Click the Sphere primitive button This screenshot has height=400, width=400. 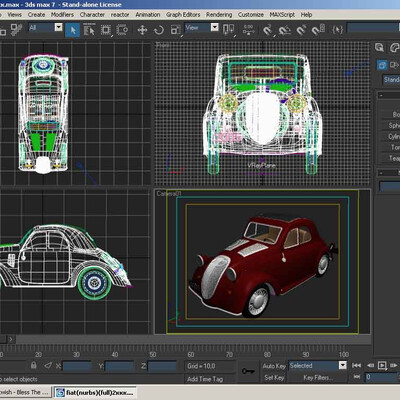tap(390, 125)
